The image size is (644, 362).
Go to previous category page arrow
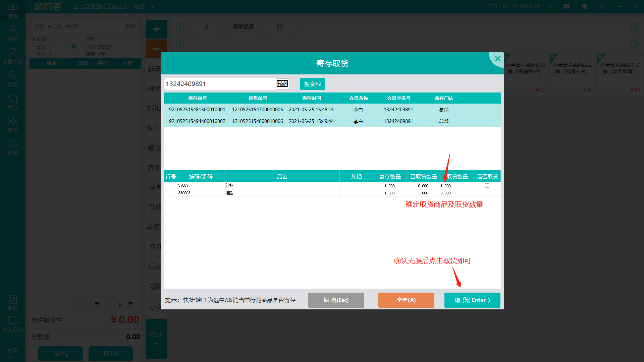(180, 27)
